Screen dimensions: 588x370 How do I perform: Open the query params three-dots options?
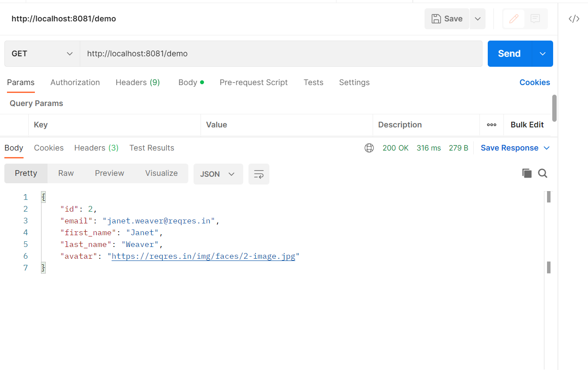[x=492, y=125]
